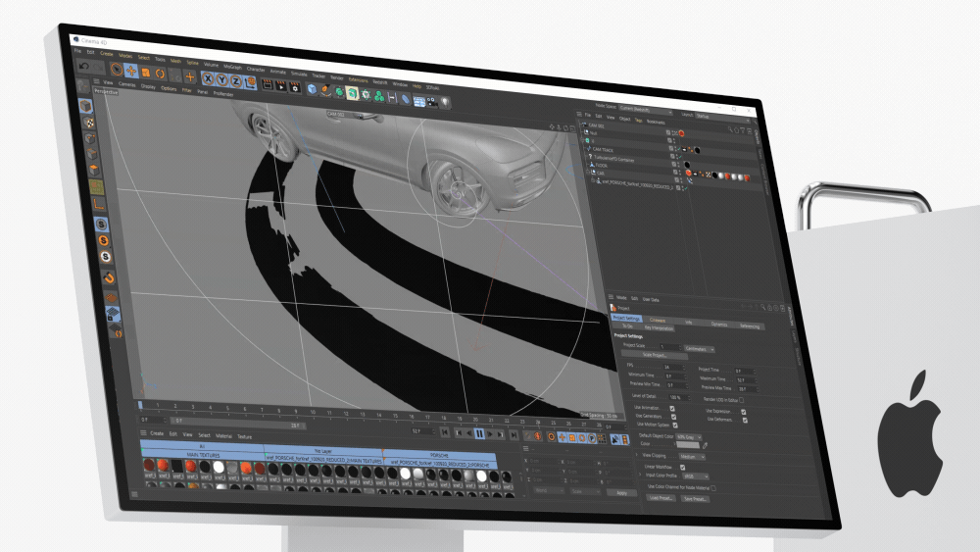Click the timeline pause button
This screenshot has height=552, width=980.
click(x=479, y=433)
